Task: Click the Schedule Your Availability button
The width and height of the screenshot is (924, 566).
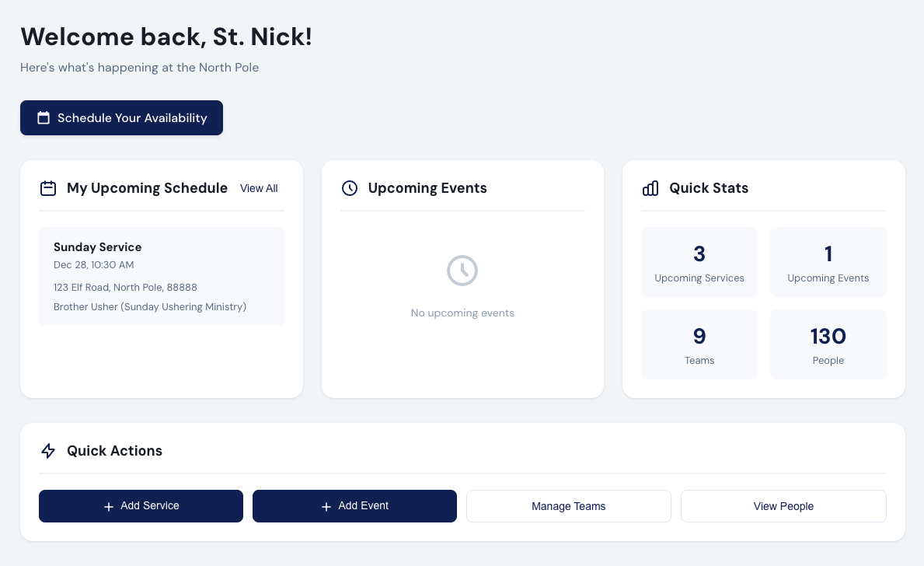Action: (x=121, y=117)
